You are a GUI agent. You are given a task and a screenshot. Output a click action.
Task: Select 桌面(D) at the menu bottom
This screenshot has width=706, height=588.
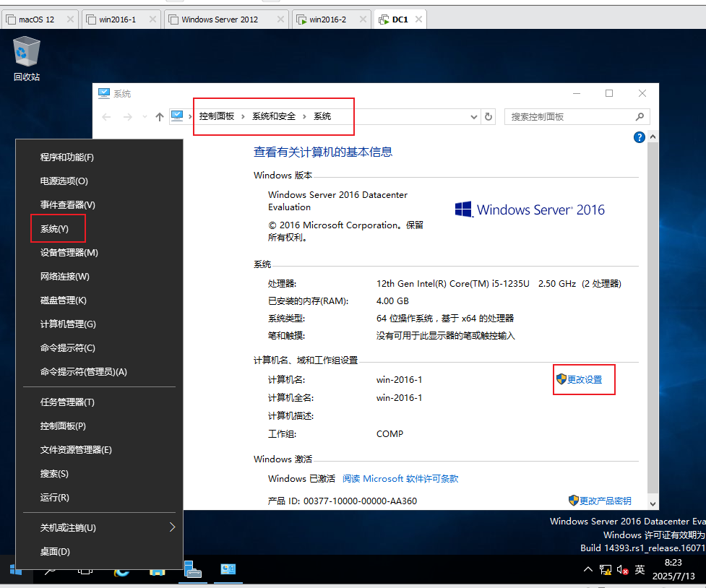99,552
